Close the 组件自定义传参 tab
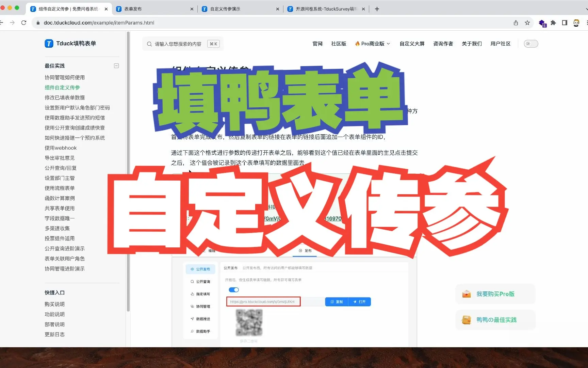The height and width of the screenshot is (368, 588). [x=106, y=9]
